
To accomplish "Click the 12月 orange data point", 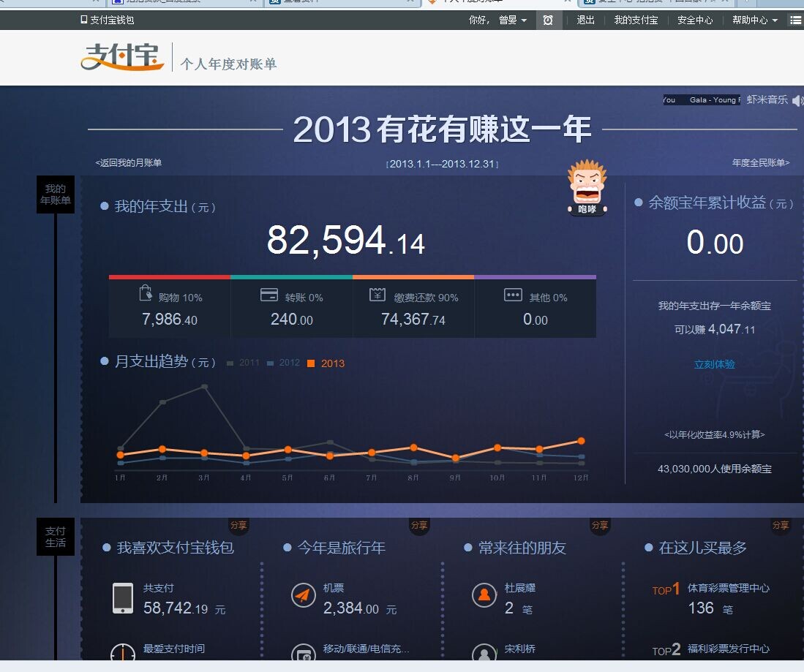I will tap(581, 441).
